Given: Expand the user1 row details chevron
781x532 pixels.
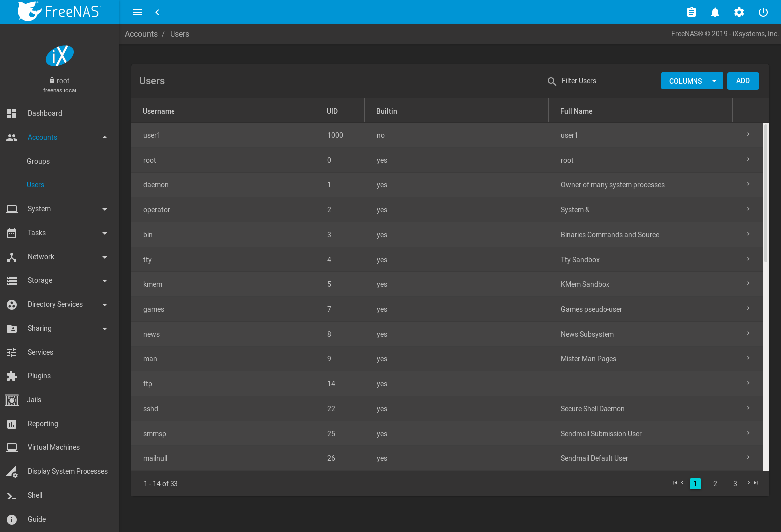Looking at the screenshot, I should pyautogui.click(x=748, y=135).
